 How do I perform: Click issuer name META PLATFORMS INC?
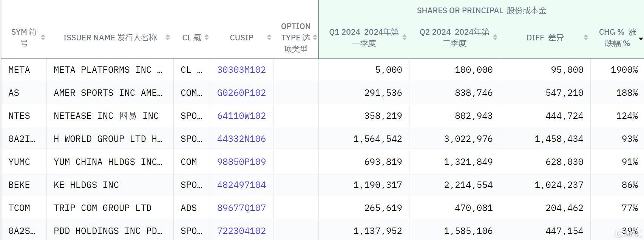point(108,70)
